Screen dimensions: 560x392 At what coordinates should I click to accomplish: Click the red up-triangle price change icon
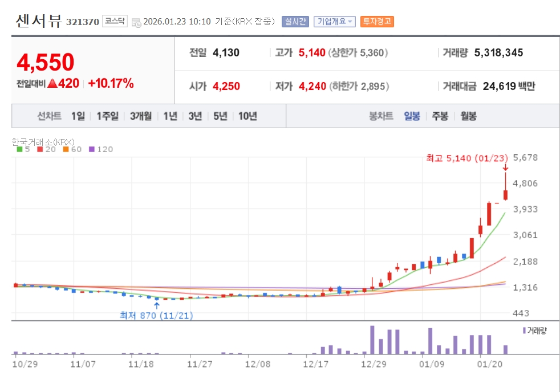[52, 84]
